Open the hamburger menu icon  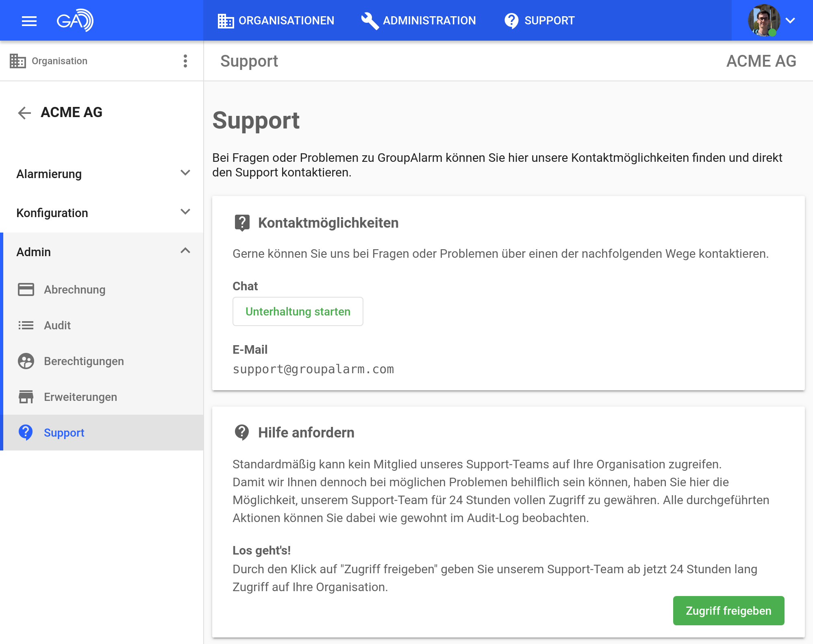click(29, 21)
